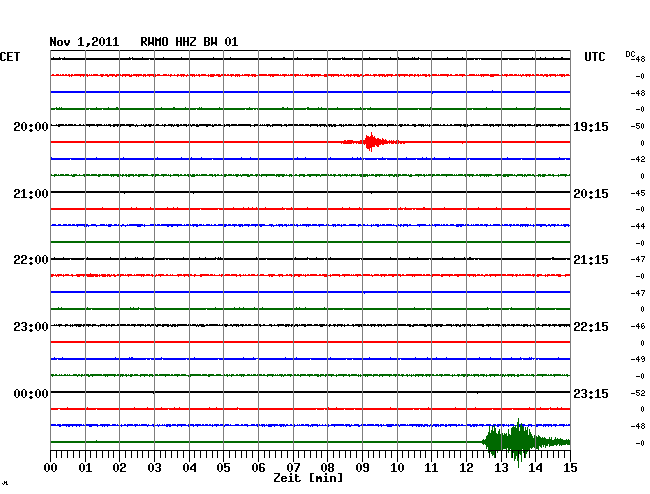Click the DC offset value '-49'
The image size is (650, 494).
pos(638,359)
